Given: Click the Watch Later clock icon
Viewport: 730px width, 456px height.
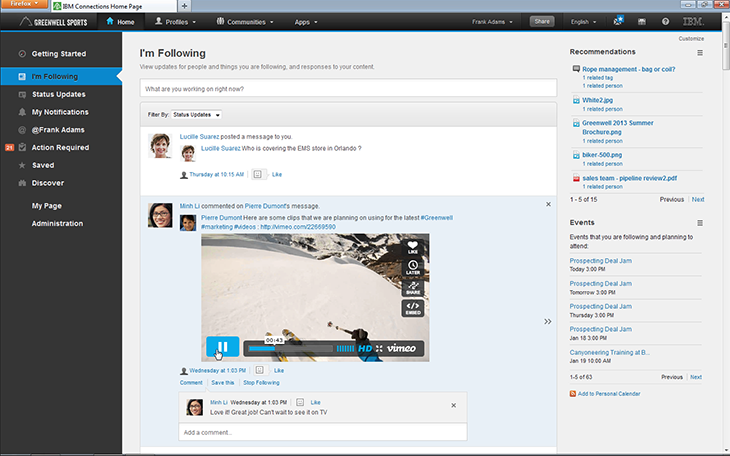Looking at the screenshot, I should tap(413, 267).
